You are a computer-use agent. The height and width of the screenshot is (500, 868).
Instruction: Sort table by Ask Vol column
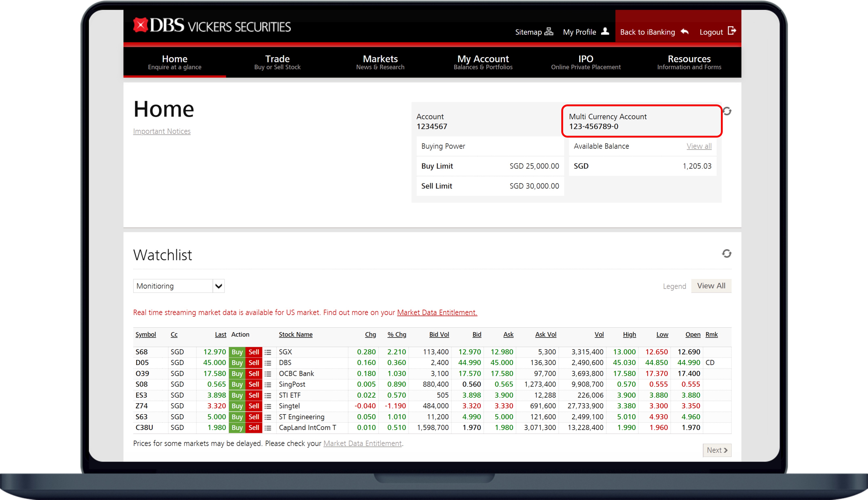pos(546,335)
